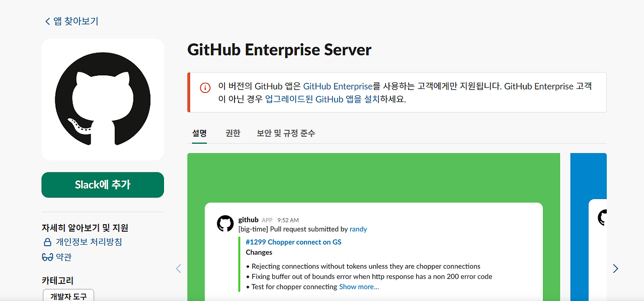Expand message with Show more…
644x301 pixels.
coord(359,287)
